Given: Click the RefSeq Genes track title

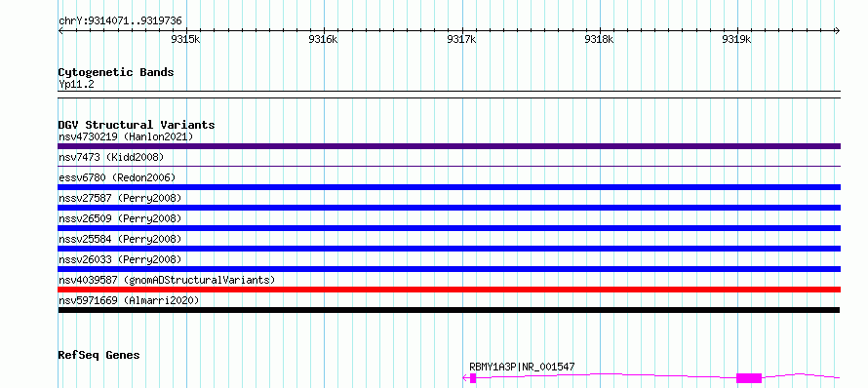Looking at the screenshot, I should coord(99,355).
